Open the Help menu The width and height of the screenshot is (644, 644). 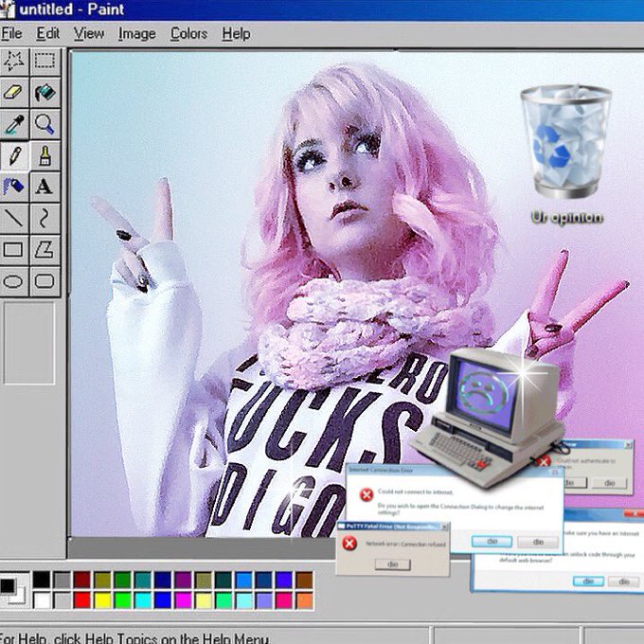tap(236, 34)
